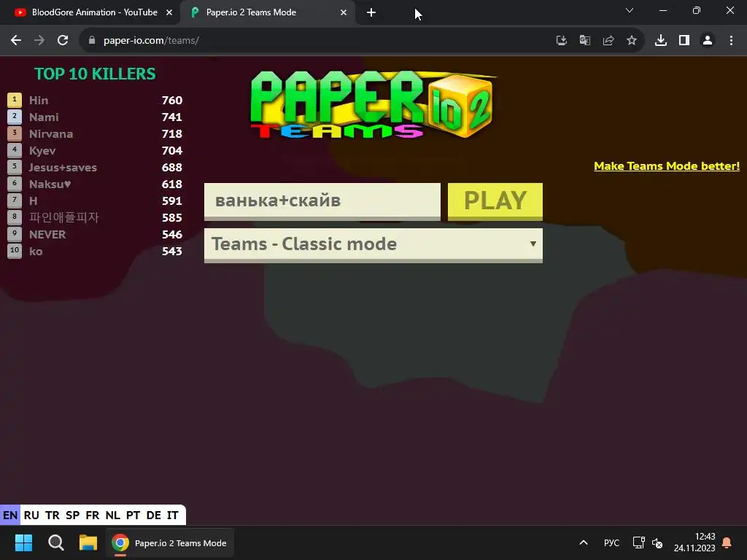
Task: Close the Paper.io 2 Teams Mode tab
Action: point(344,13)
